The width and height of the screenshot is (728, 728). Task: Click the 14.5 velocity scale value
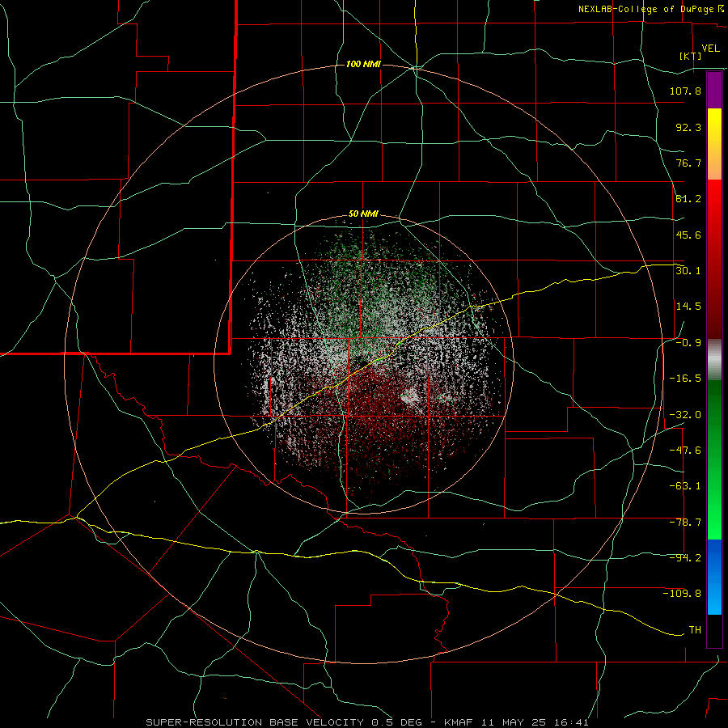(688, 307)
